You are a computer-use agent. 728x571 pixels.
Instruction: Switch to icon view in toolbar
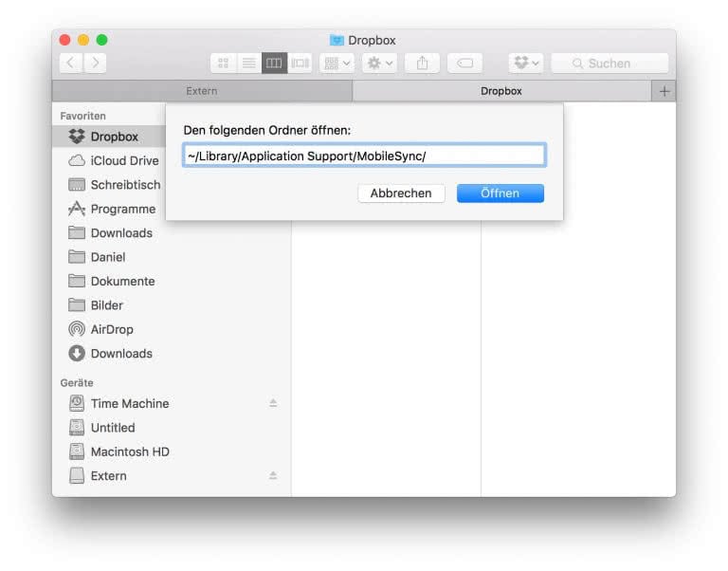pyautogui.click(x=224, y=64)
